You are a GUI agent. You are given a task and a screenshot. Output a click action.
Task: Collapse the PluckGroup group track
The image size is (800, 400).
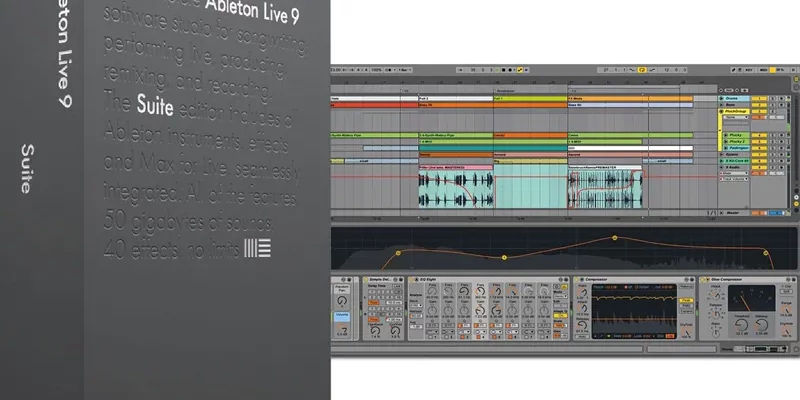(721, 111)
